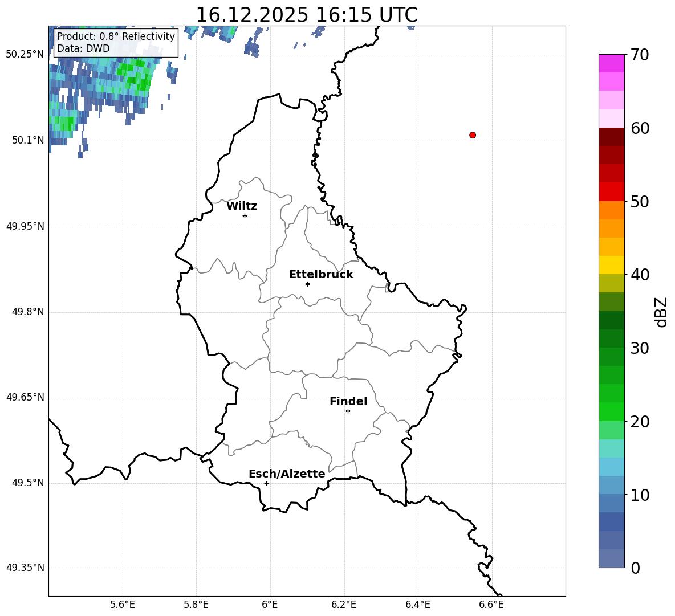Click the colorbar tick label 60

[x=640, y=128]
